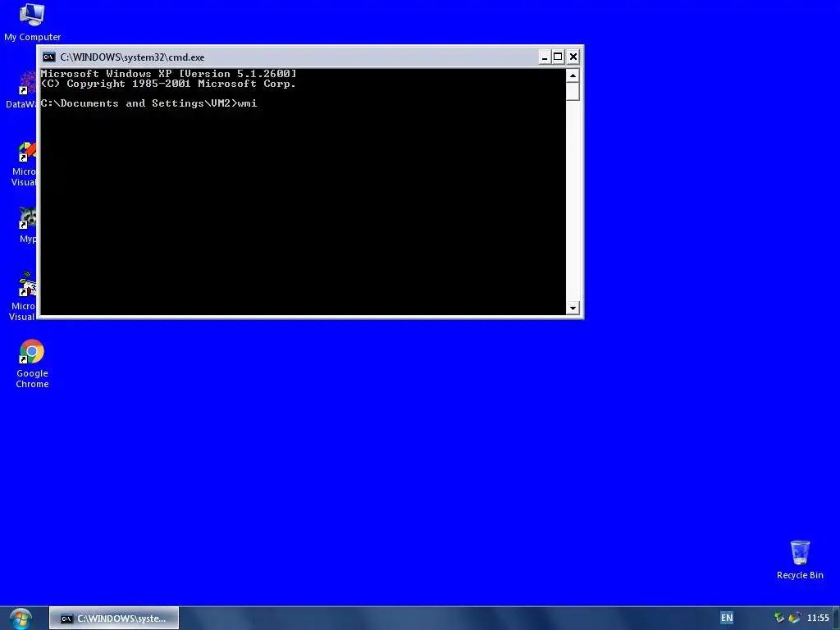
Task: Select the Recycle Bin icon
Action: point(800,559)
